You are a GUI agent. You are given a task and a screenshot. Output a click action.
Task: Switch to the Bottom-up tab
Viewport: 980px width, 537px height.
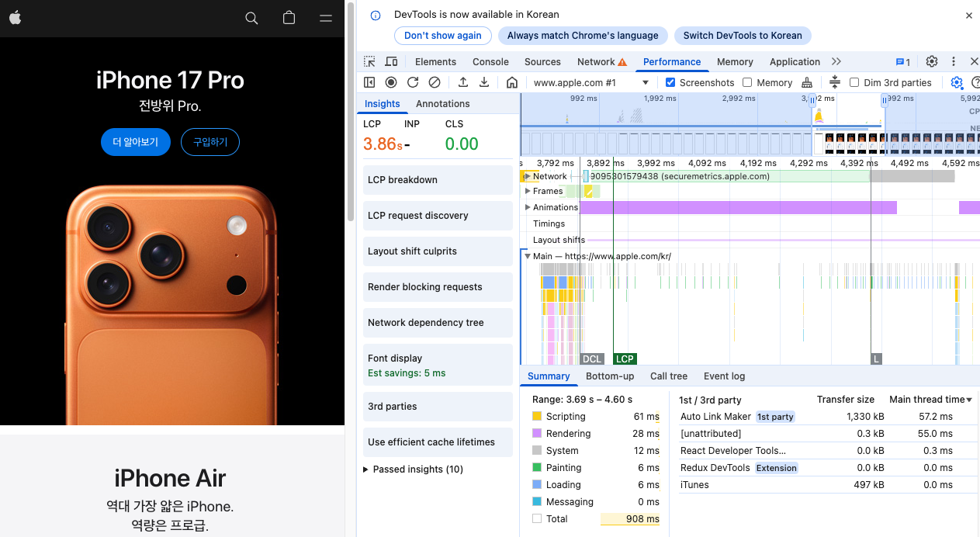pyautogui.click(x=609, y=376)
